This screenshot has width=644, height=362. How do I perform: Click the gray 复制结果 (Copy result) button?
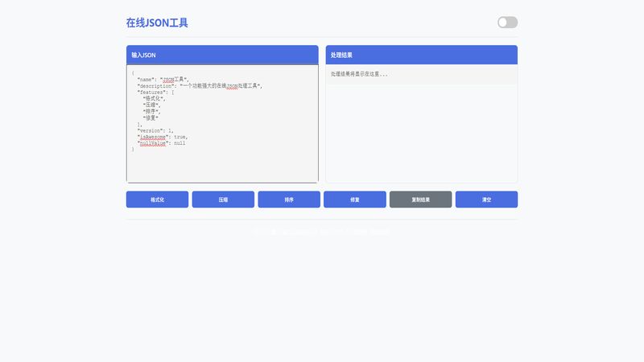[420, 200]
